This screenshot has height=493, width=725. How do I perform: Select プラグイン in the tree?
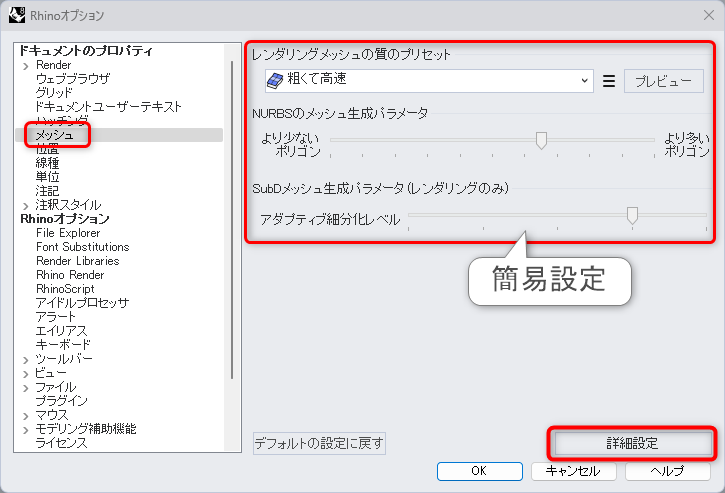(61, 401)
